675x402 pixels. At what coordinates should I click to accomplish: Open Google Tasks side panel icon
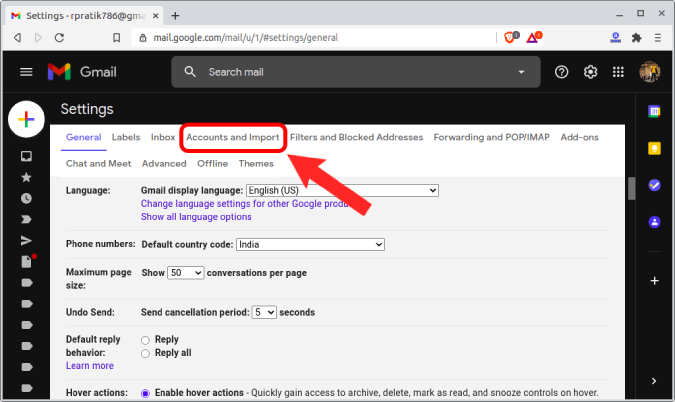(x=654, y=186)
